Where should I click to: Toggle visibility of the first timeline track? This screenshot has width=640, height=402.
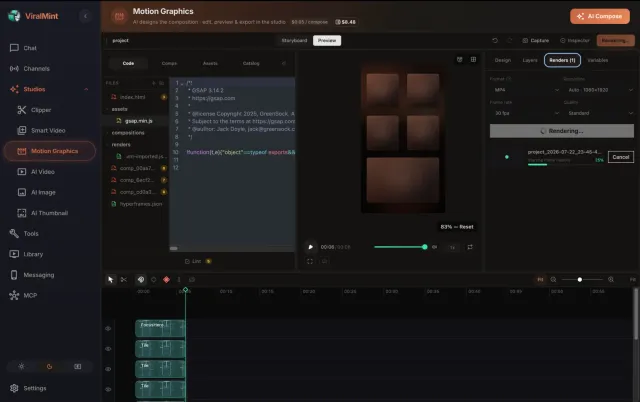point(108,329)
